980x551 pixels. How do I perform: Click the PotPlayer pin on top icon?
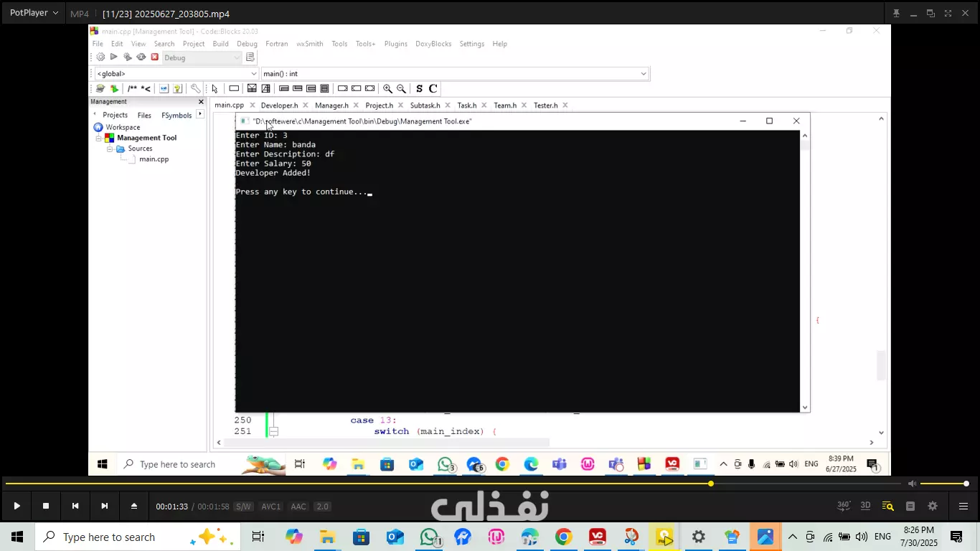[896, 13]
